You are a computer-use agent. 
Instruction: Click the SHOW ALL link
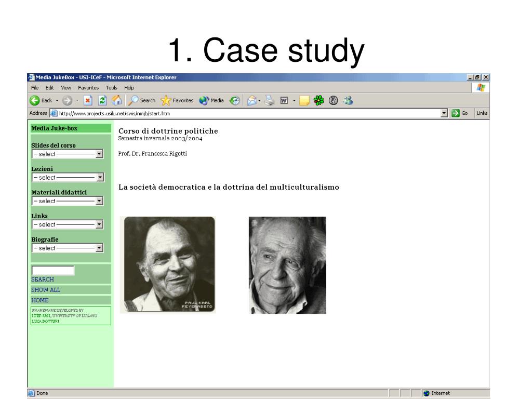coord(46,290)
